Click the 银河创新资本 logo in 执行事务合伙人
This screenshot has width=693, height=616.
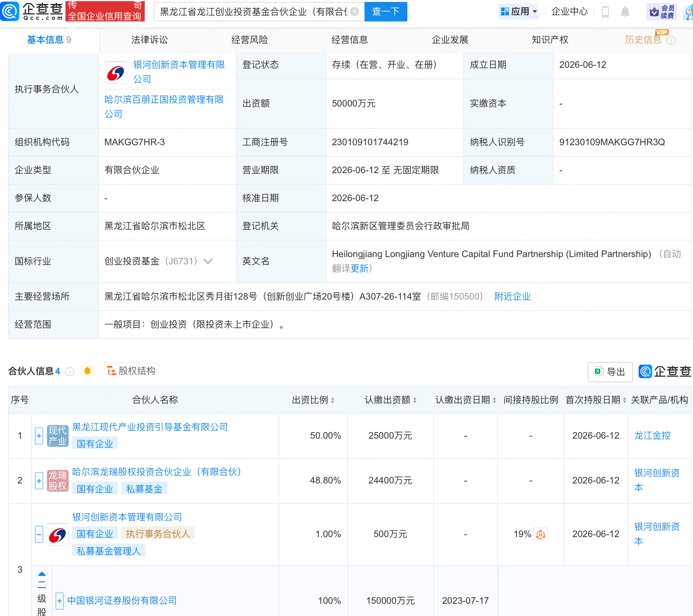click(x=116, y=73)
